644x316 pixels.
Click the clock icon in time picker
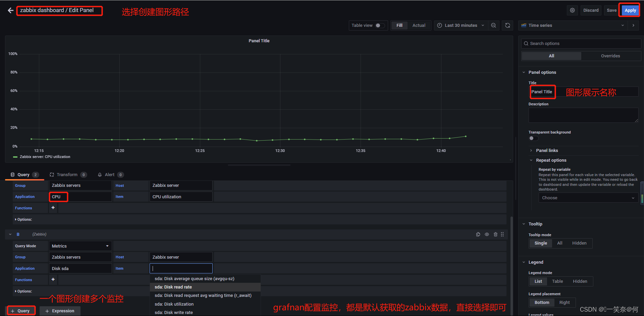tap(439, 25)
